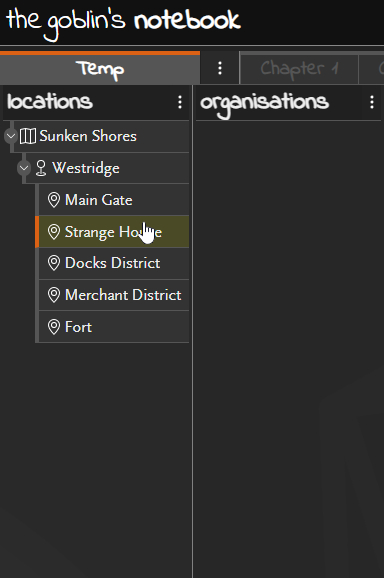The width and height of the screenshot is (384, 578).
Task: Click the town marker icon beside Westridge
Action: coord(41,168)
